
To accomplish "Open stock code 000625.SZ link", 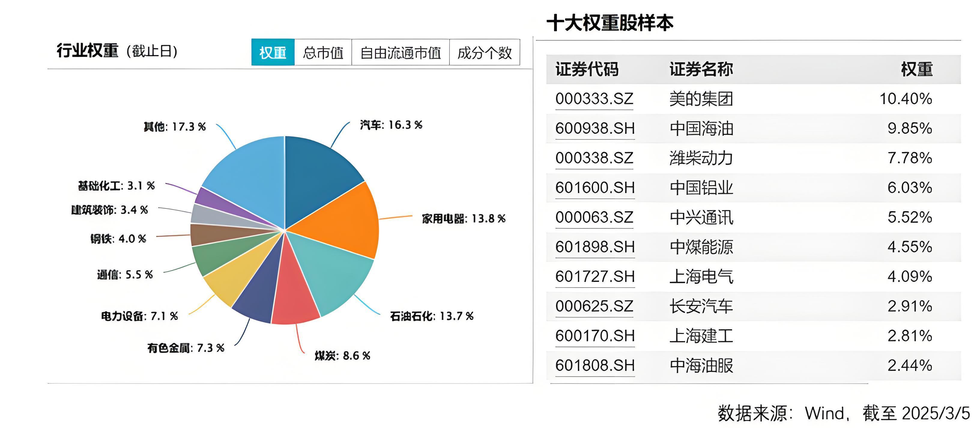I will 594,306.
